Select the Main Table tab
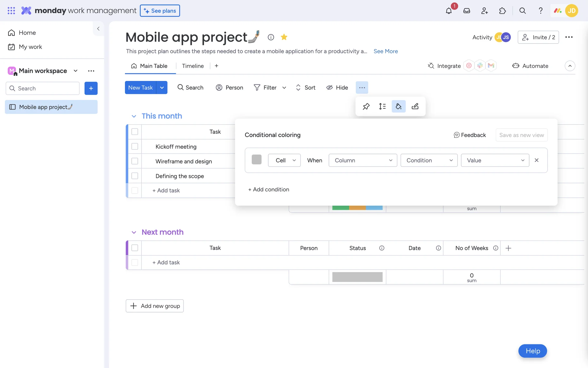 pos(150,66)
